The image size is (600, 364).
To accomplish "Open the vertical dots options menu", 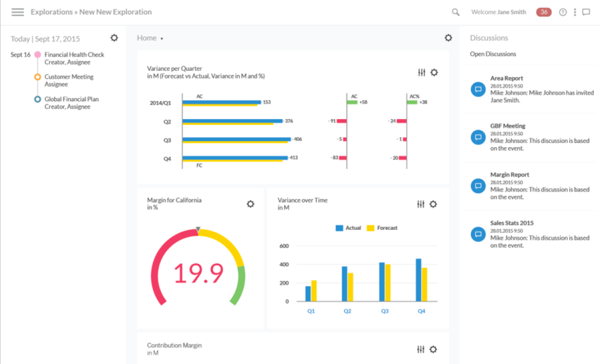I will click(575, 12).
